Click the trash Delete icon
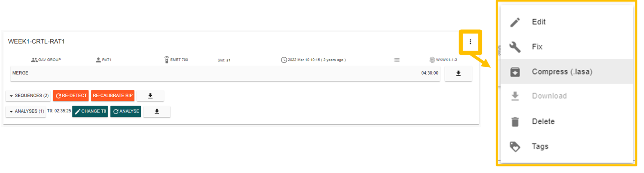Viewport: 644px width, 173px height. point(515,121)
